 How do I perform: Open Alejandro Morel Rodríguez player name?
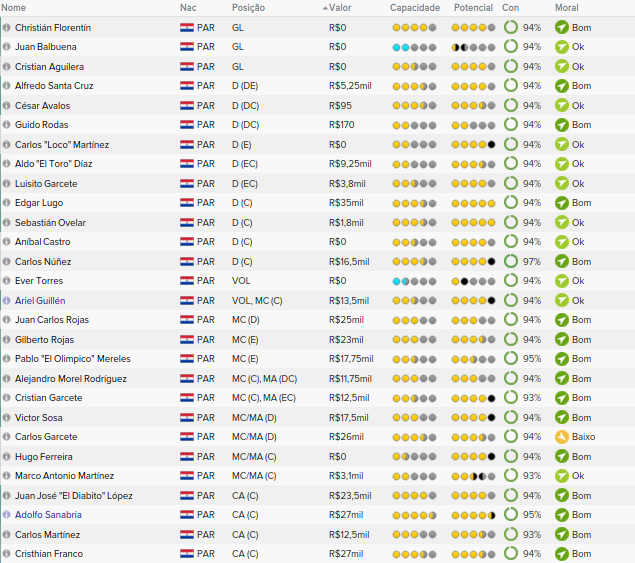[71, 379]
